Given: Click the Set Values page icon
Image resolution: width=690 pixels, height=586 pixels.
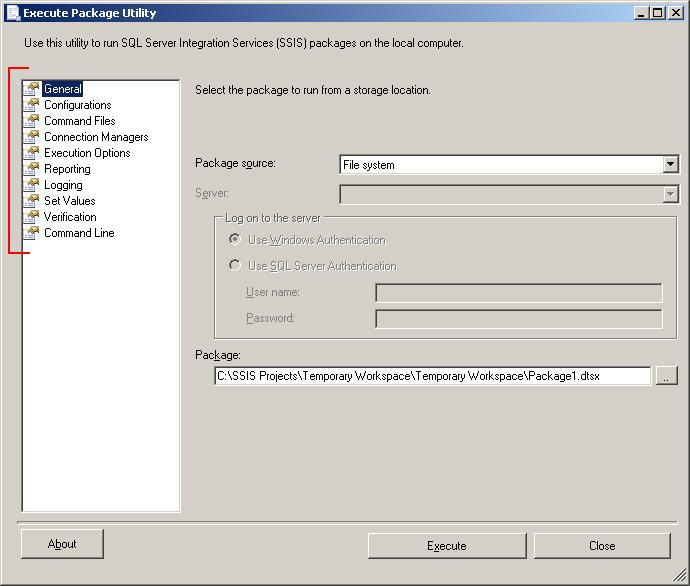Looking at the screenshot, I should pos(32,201).
